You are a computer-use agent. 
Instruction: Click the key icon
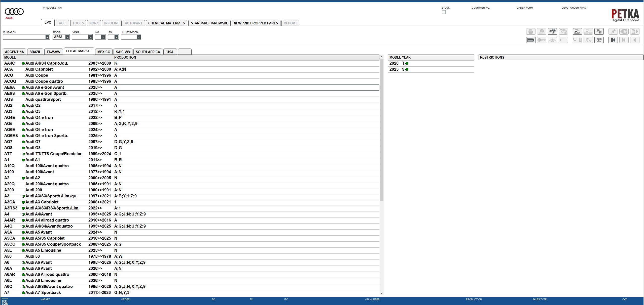pos(542,40)
